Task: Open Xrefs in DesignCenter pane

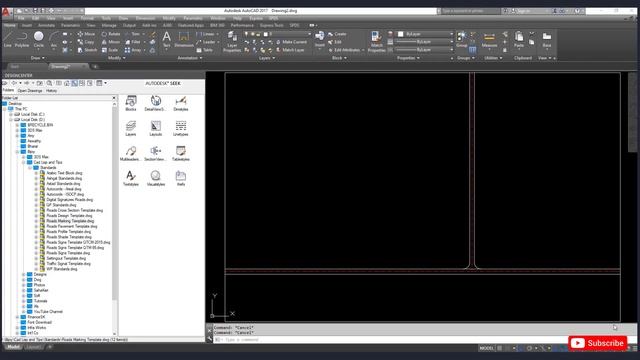Action: 180,178
